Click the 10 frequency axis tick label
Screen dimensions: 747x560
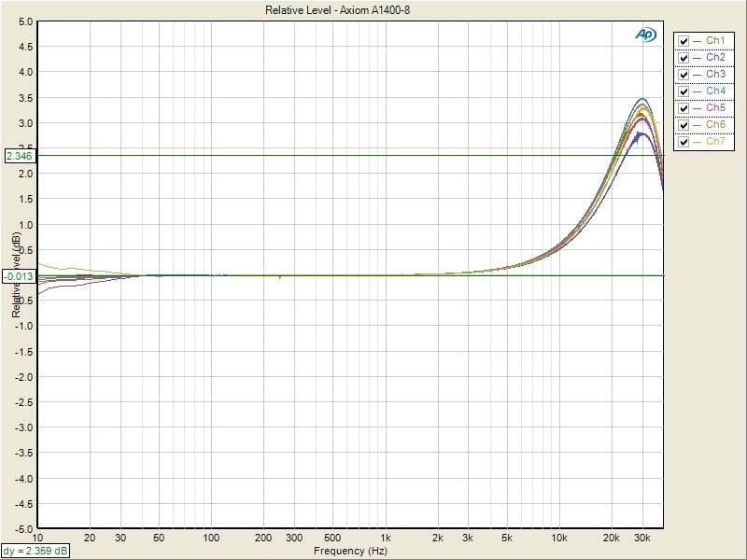pos(37,539)
